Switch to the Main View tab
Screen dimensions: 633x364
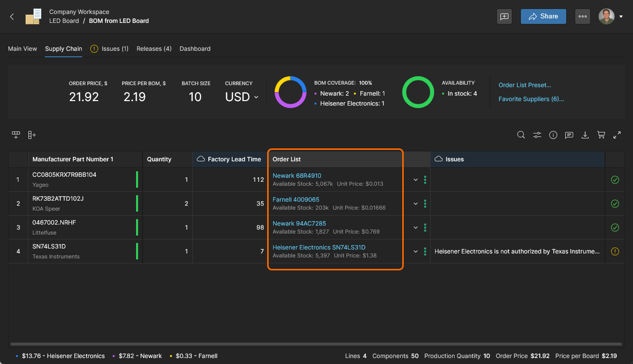[x=22, y=49]
